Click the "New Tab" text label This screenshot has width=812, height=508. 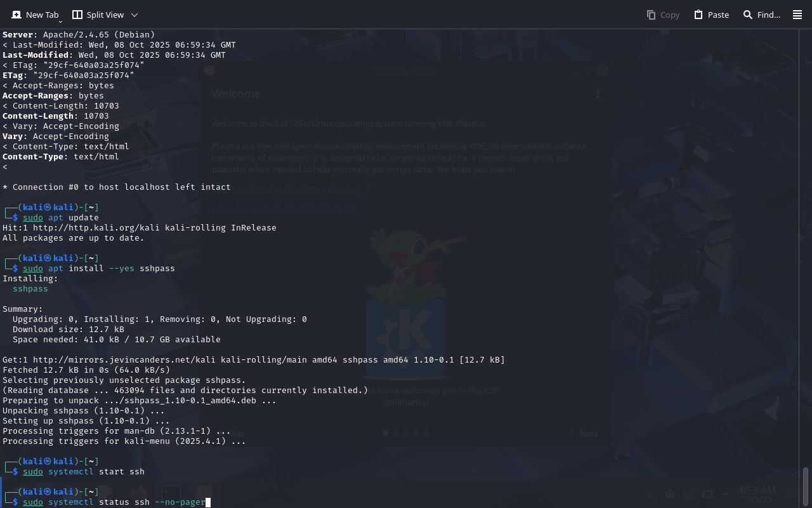pos(42,15)
